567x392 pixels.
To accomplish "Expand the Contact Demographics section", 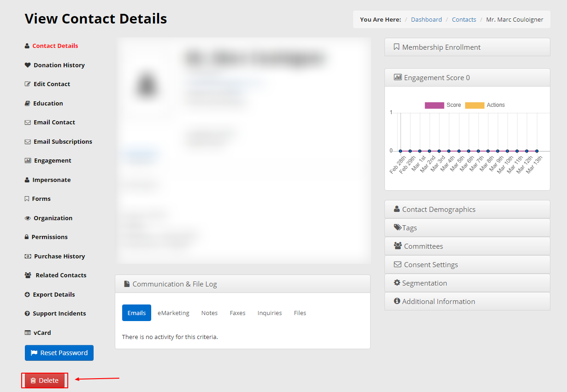I will 467,209.
